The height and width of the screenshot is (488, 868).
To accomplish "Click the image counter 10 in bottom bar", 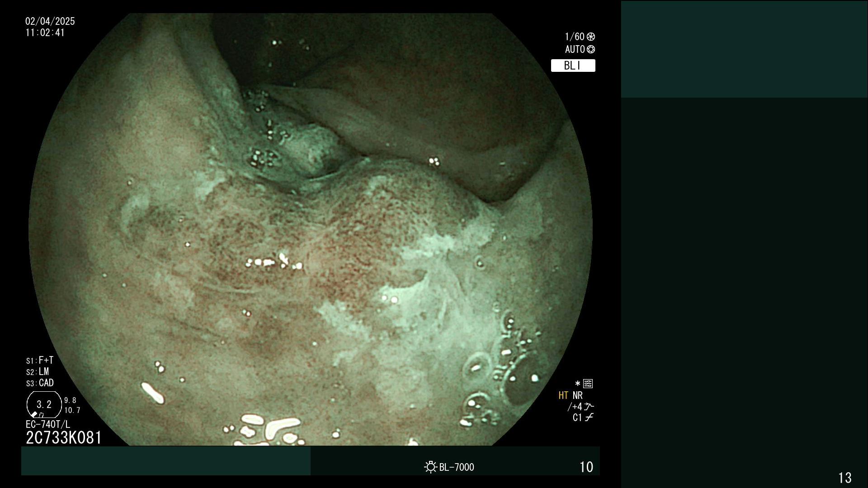I will [586, 467].
